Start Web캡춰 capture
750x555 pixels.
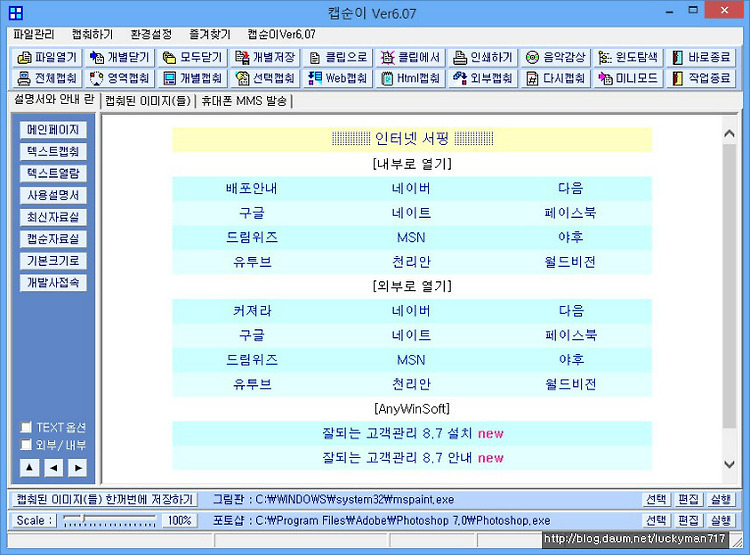click(x=338, y=78)
